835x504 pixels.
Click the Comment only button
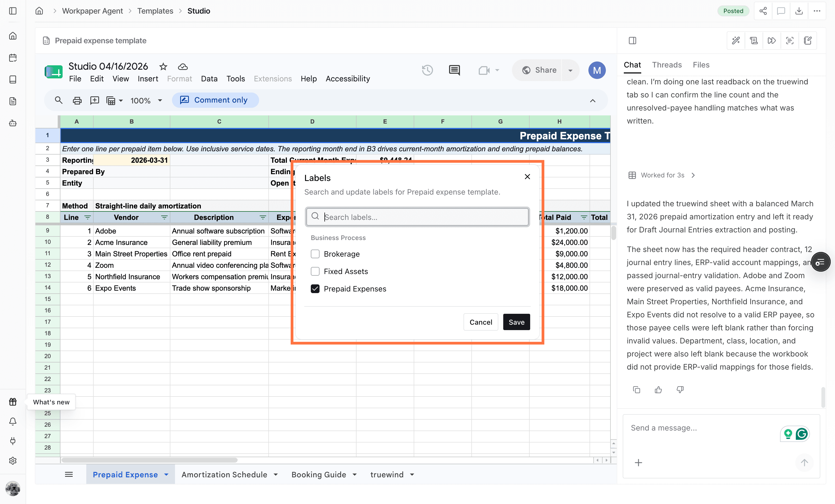[x=215, y=100]
